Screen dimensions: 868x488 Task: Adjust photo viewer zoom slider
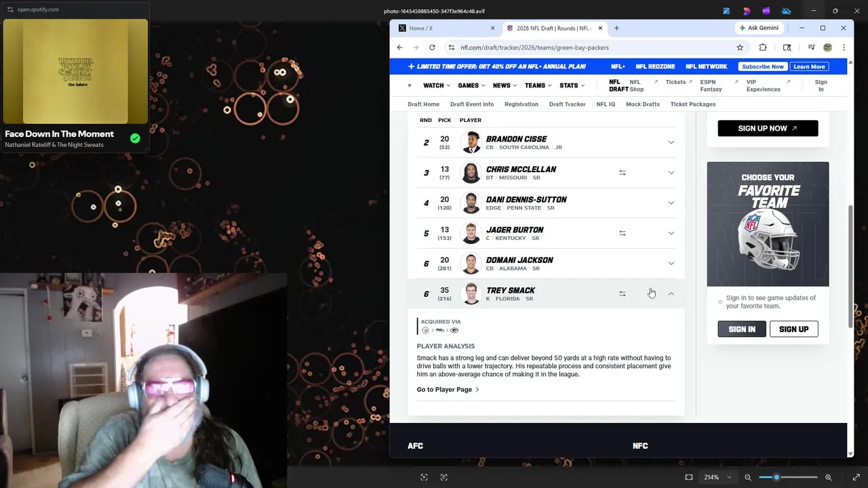[x=788, y=477]
